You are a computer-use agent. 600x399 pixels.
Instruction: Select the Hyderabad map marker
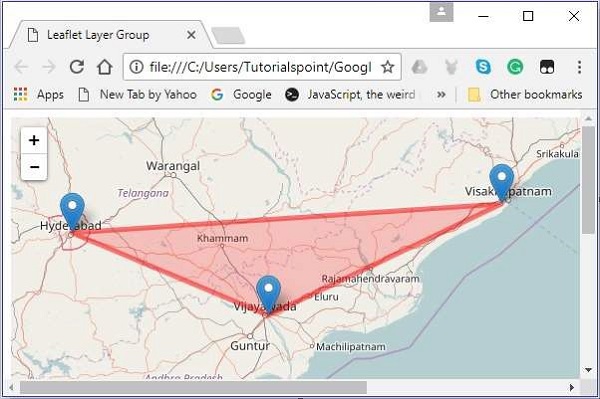pyautogui.click(x=72, y=212)
